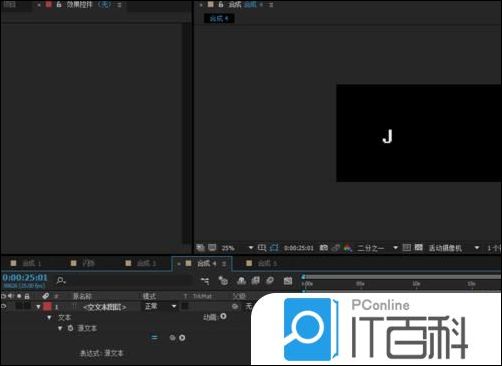The height and width of the screenshot is (366, 502).
Task: Click the audio speaker column header icon
Action: pyautogui.click(x=11, y=296)
